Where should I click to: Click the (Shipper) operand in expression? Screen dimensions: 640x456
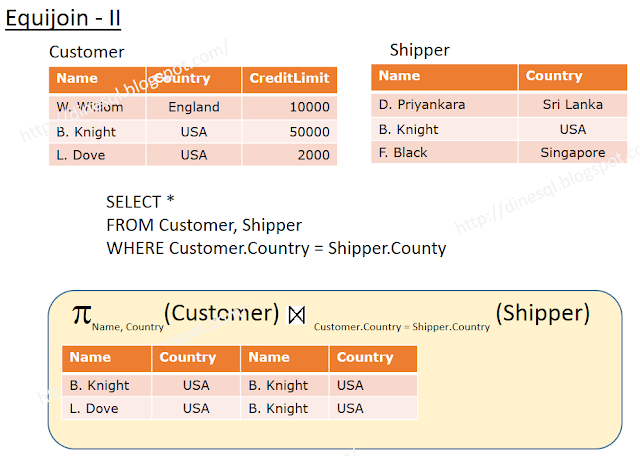[542, 313]
